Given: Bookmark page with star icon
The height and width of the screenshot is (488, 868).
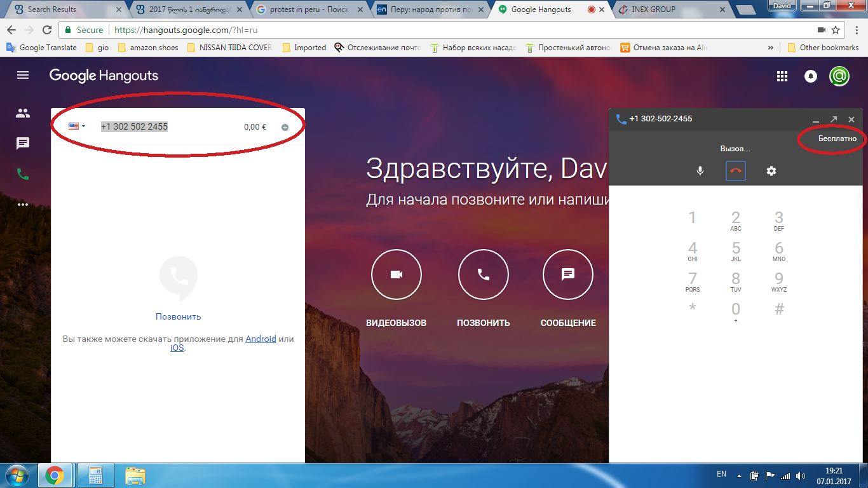Looking at the screenshot, I should point(836,30).
